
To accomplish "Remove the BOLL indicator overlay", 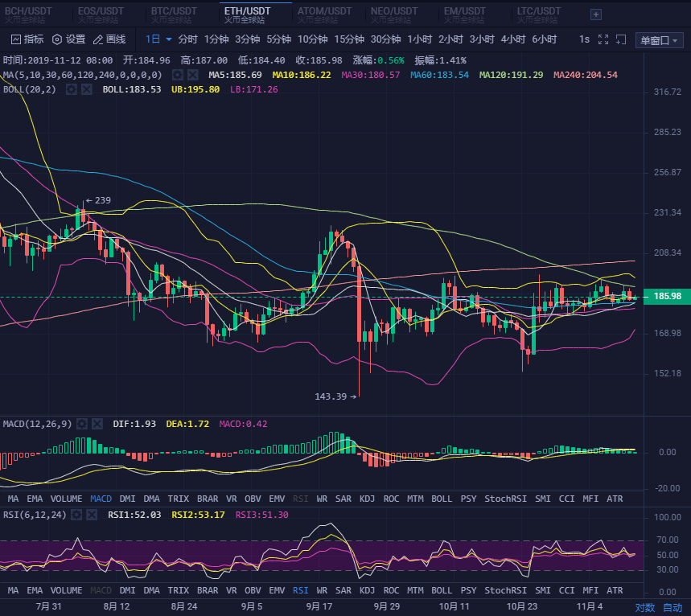I will [x=85, y=89].
